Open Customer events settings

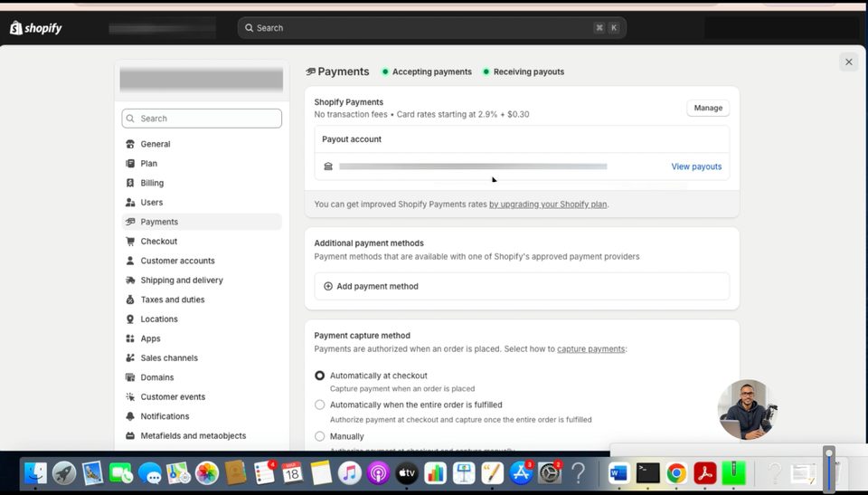(173, 397)
